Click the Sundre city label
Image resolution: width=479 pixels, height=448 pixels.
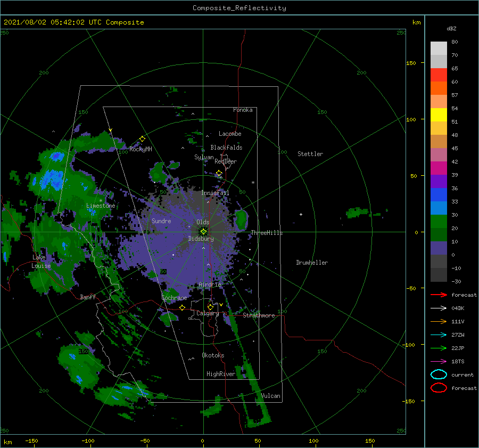pyautogui.click(x=161, y=221)
